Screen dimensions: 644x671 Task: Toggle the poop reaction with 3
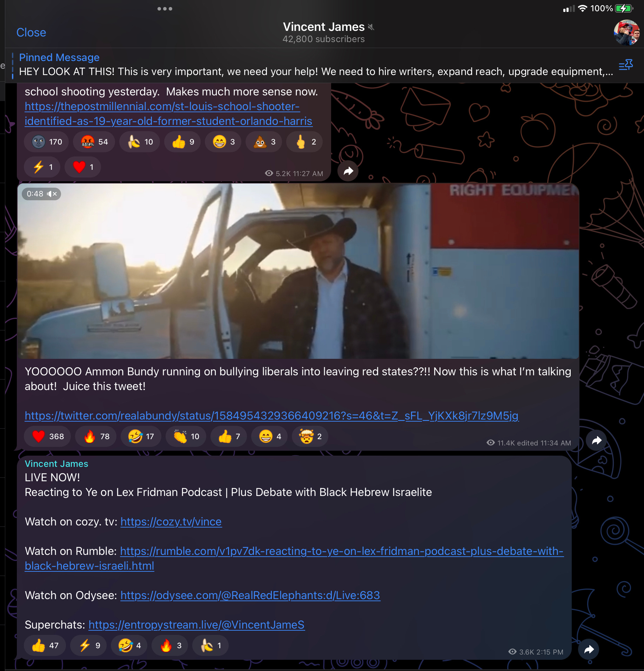[x=264, y=142]
